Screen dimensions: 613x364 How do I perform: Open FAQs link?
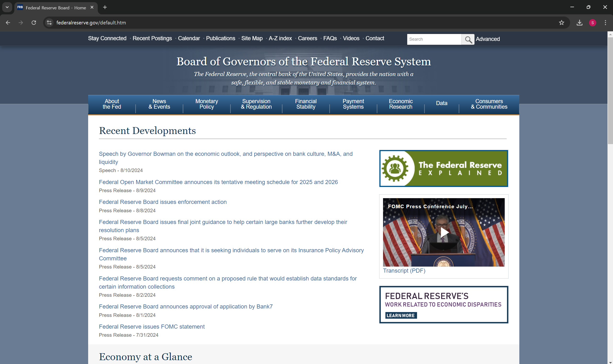pyautogui.click(x=330, y=38)
